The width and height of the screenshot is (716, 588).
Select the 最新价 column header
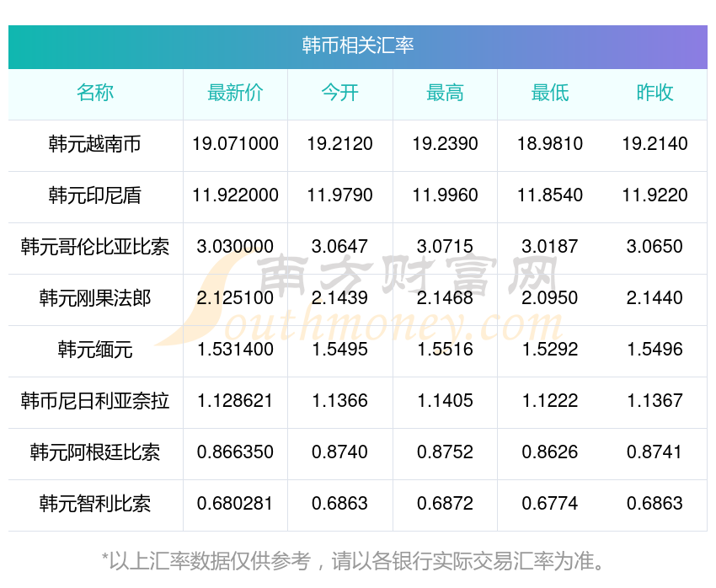(235, 93)
